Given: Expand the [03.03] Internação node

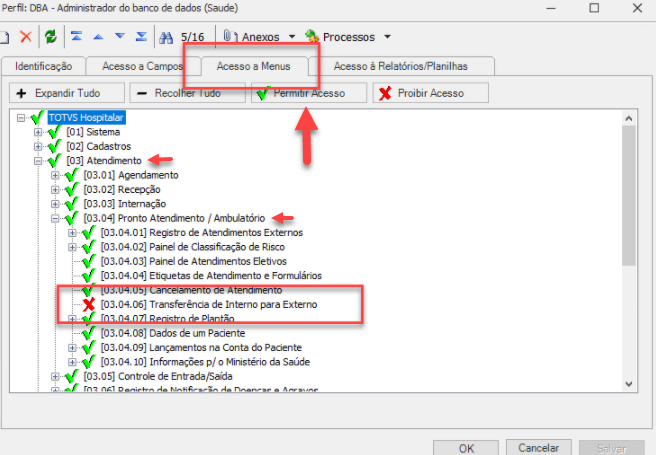Looking at the screenshot, I should [55, 204].
